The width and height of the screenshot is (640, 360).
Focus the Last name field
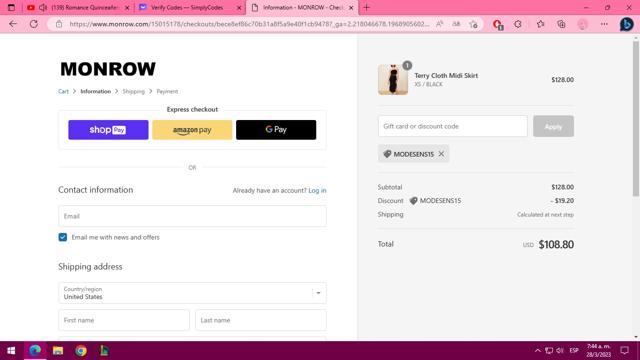pyautogui.click(x=261, y=320)
